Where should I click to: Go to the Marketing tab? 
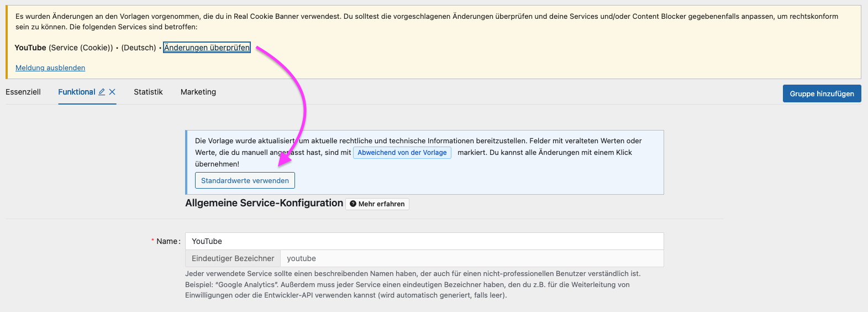coord(198,92)
